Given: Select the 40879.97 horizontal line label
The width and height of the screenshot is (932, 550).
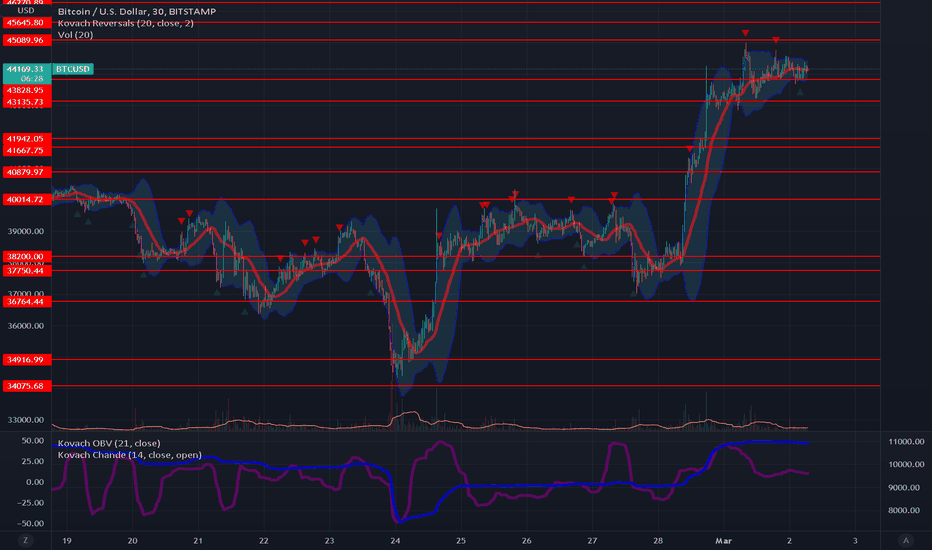Looking at the screenshot, I should [x=27, y=172].
